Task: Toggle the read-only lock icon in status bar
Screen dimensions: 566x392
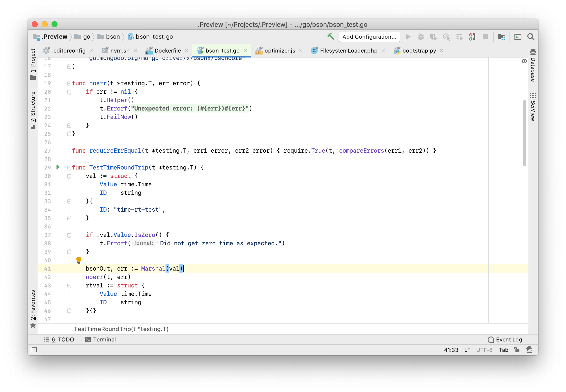Action: (x=517, y=350)
